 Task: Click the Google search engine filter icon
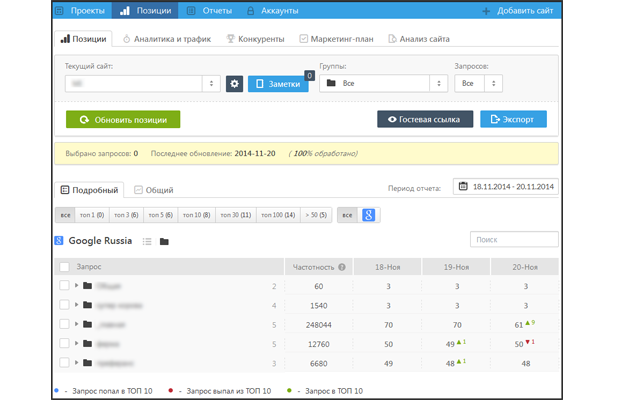(368, 215)
